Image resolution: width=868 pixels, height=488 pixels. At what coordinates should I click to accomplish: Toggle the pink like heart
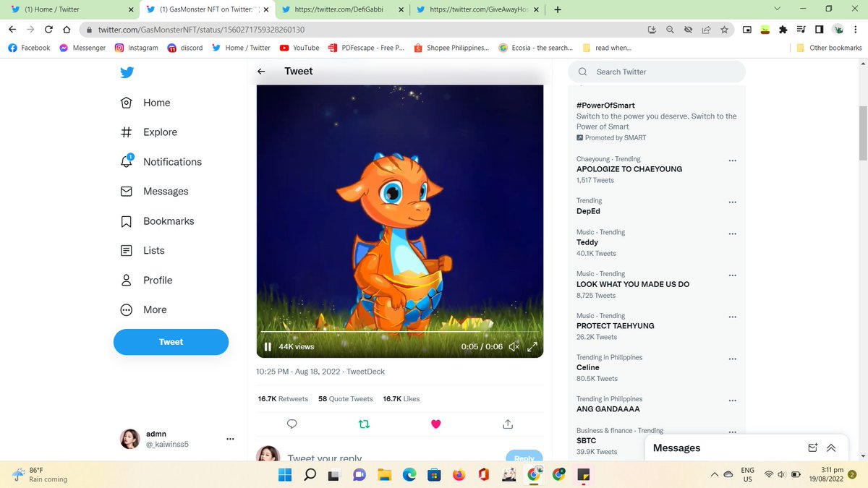(435, 424)
